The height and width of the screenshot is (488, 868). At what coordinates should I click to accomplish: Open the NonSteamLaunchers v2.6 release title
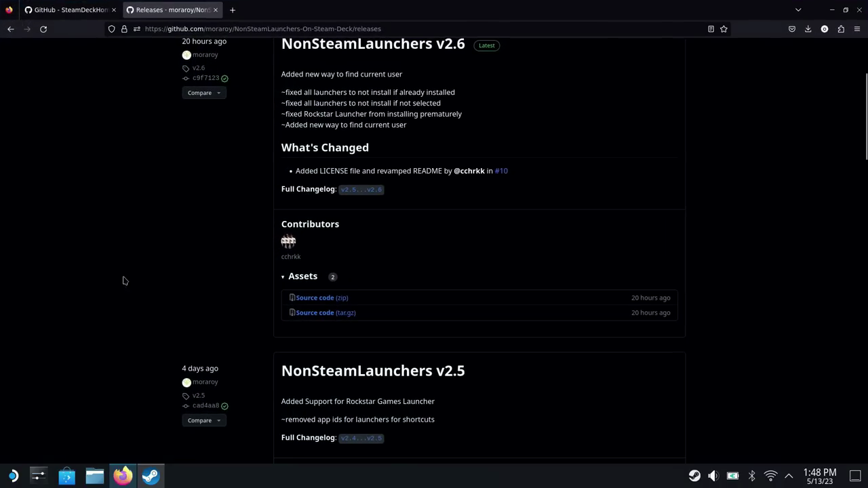point(373,44)
